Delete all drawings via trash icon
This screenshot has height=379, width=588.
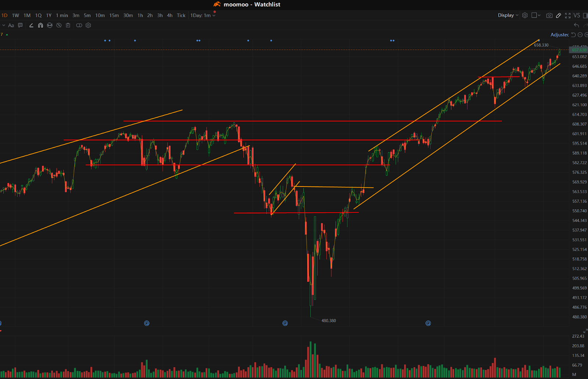(68, 25)
